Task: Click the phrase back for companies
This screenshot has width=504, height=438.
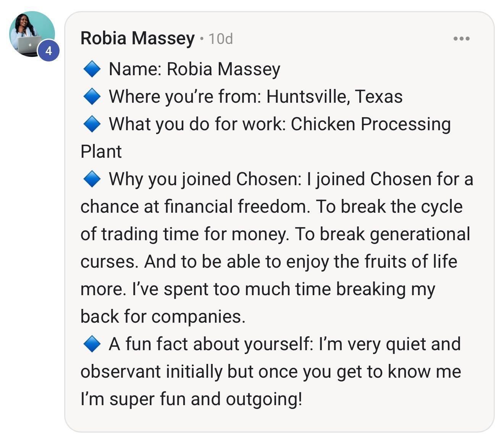Action: (x=163, y=317)
